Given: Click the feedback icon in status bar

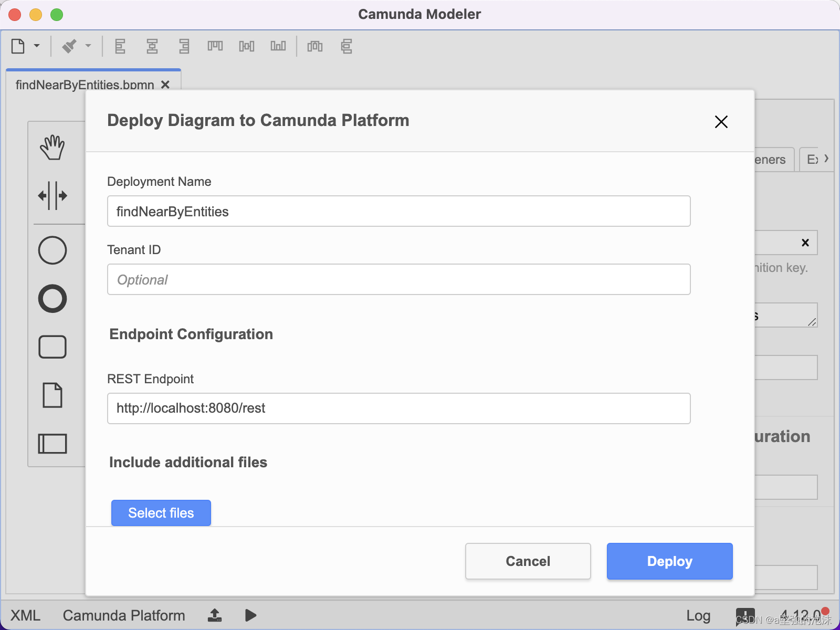Looking at the screenshot, I should pos(745,615).
